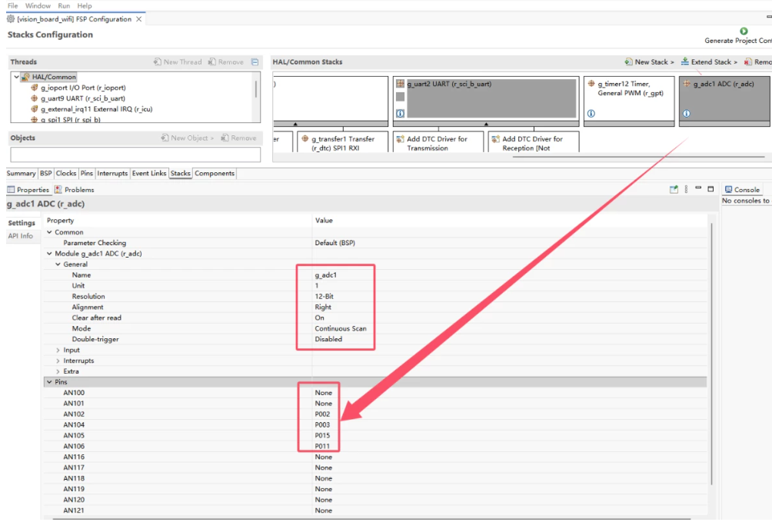The image size is (772, 532).
Task: Click the stacks pane horizontal scrollbar
Action: pyautogui.click(x=638, y=157)
